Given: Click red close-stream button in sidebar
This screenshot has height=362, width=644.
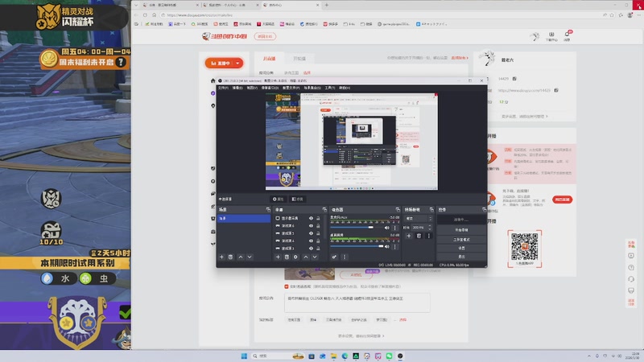Looking at the screenshot, I should pos(562,200).
